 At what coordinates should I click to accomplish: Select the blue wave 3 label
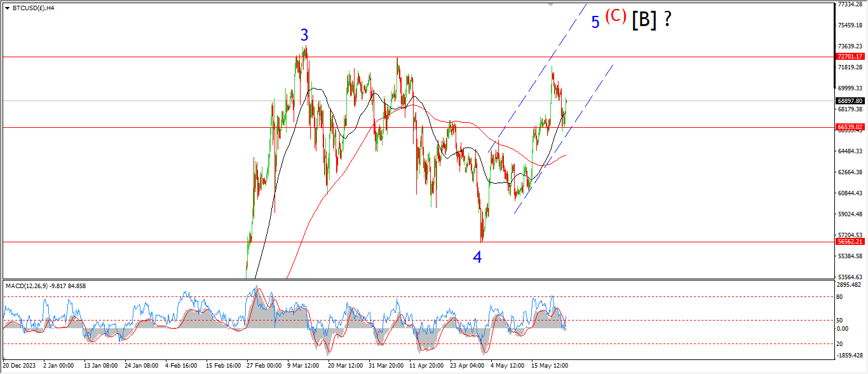pos(304,36)
